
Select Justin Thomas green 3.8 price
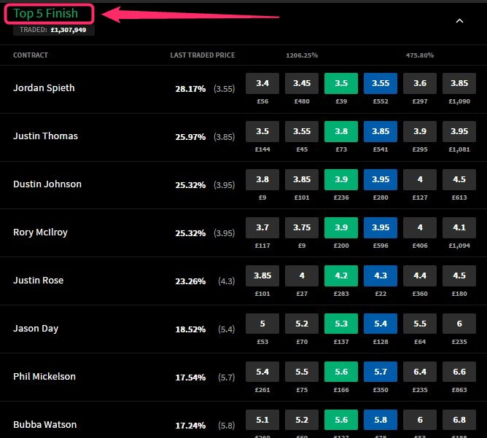(341, 131)
